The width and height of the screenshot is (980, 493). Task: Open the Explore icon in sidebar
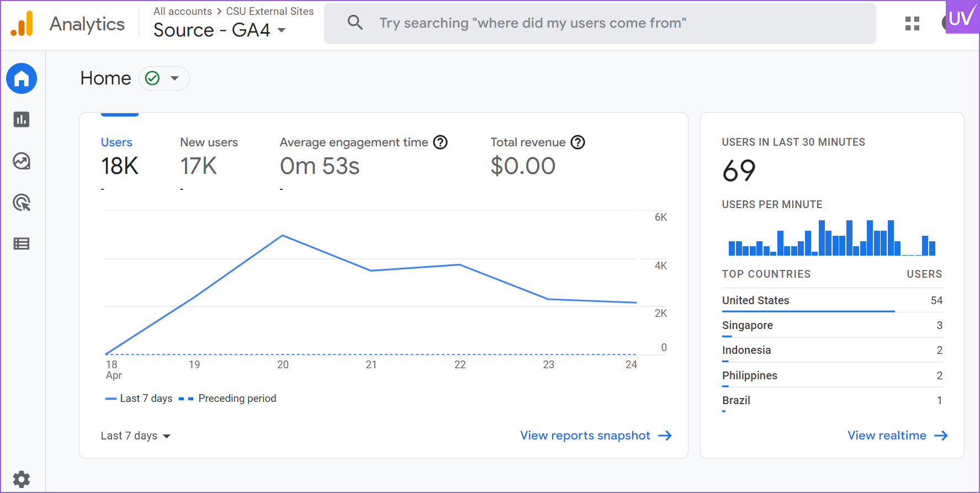(22, 161)
